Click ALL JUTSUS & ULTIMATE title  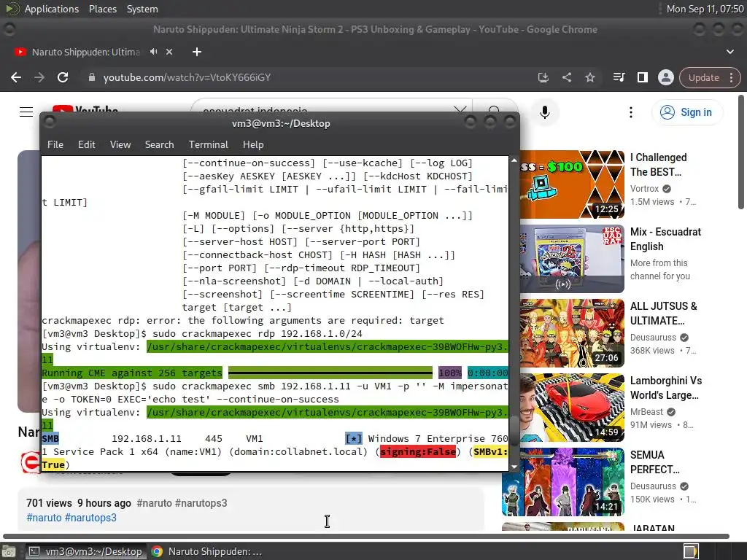pos(663,314)
